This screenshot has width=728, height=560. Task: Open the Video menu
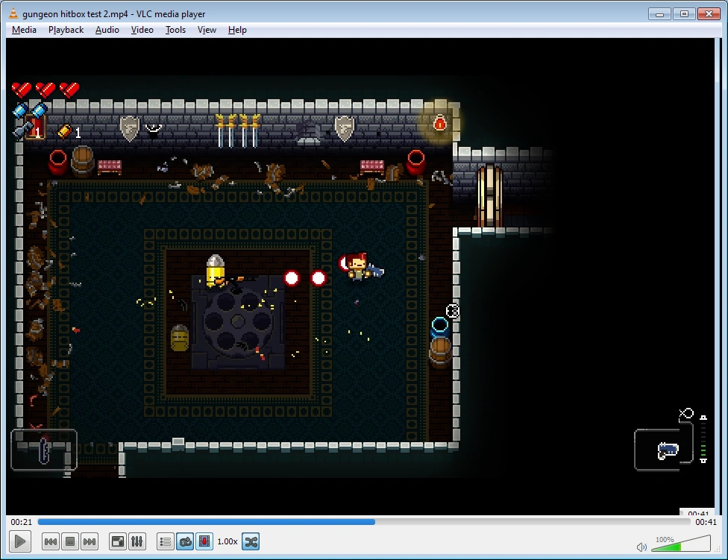(142, 30)
